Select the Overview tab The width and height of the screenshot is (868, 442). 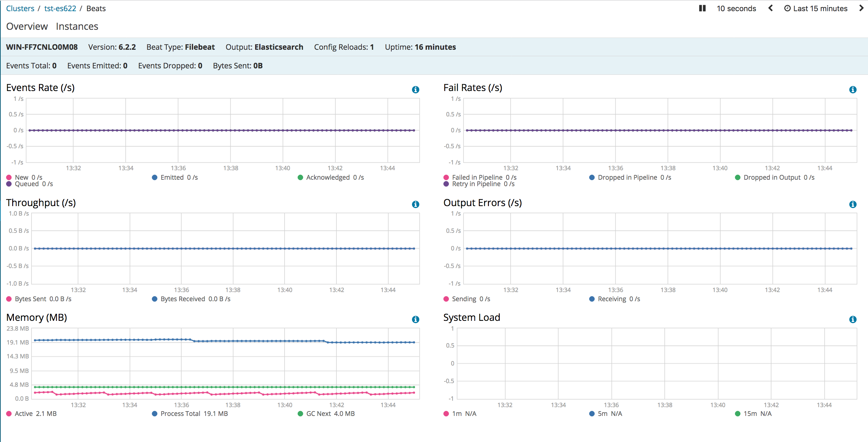[27, 26]
